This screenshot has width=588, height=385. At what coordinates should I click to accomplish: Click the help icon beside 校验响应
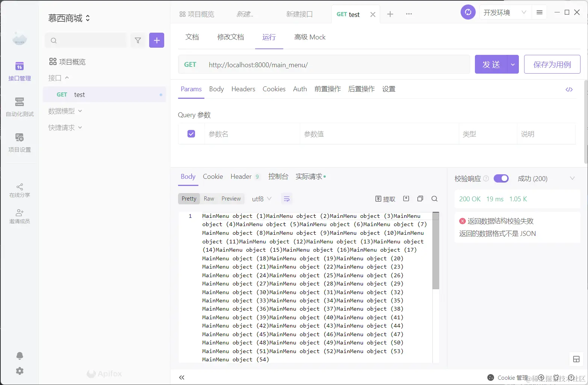[486, 178]
